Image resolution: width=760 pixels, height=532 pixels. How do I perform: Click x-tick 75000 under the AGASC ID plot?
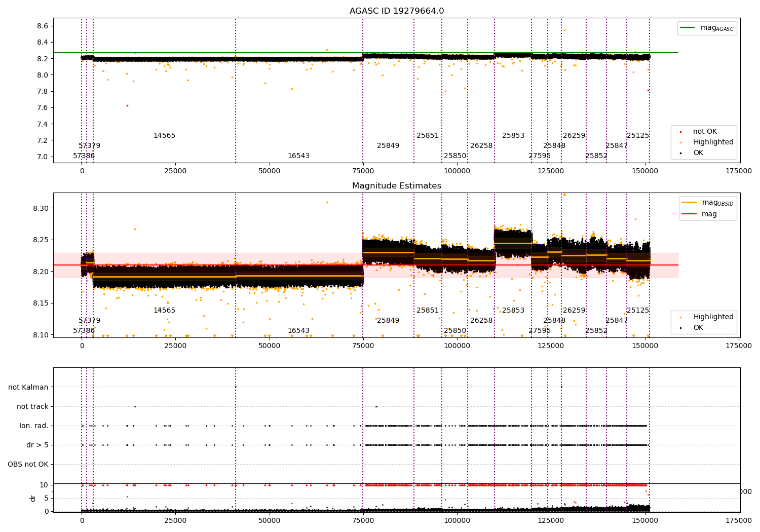(x=363, y=171)
